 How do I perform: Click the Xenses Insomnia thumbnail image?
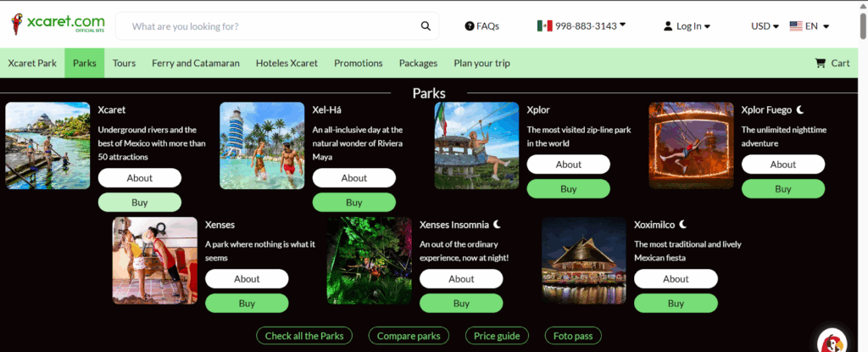pyautogui.click(x=370, y=260)
